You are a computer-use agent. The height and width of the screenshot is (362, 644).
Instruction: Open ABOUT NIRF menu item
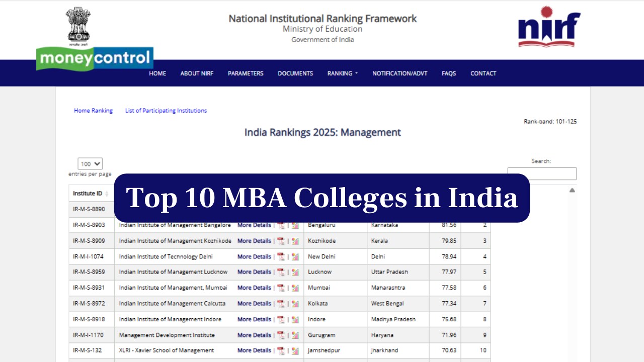[x=197, y=73]
